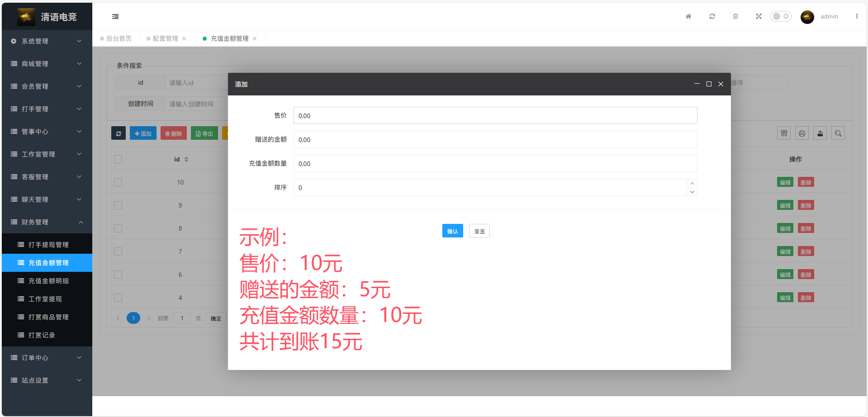Screen dimensions: 868x417
Task: Expand the 系统管理 sidebar menu
Action: pos(46,41)
